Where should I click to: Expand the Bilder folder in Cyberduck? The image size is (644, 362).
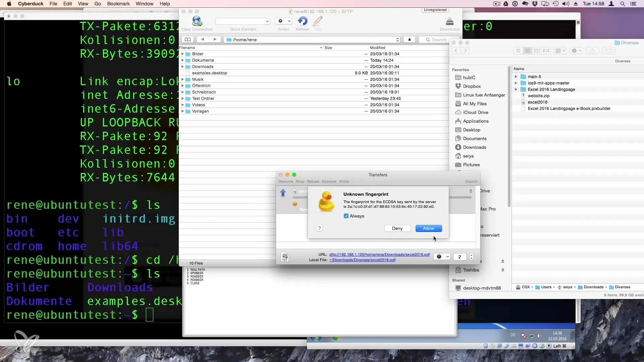[x=182, y=54]
